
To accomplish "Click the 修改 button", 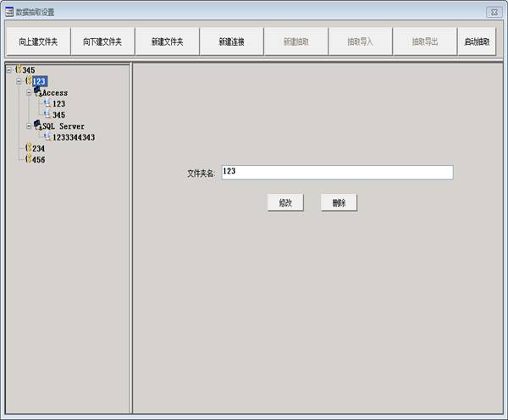I will (x=285, y=203).
